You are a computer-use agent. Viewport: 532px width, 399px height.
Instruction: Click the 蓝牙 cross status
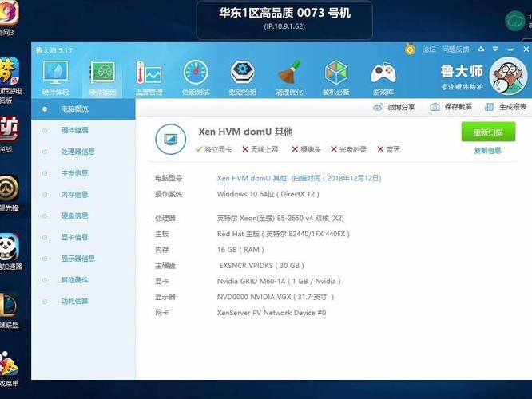pos(389,149)
